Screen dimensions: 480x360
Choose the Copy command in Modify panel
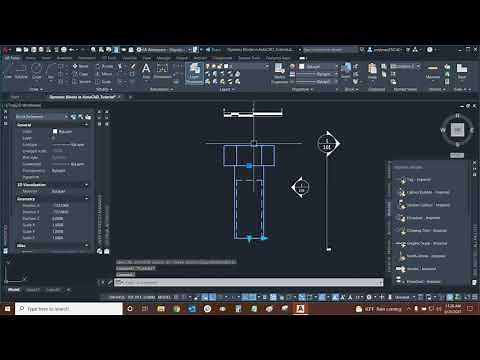click(80, 74)
